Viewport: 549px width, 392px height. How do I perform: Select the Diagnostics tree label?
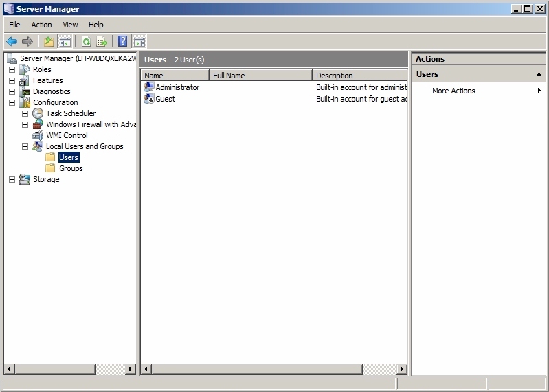tap(52, 91)
